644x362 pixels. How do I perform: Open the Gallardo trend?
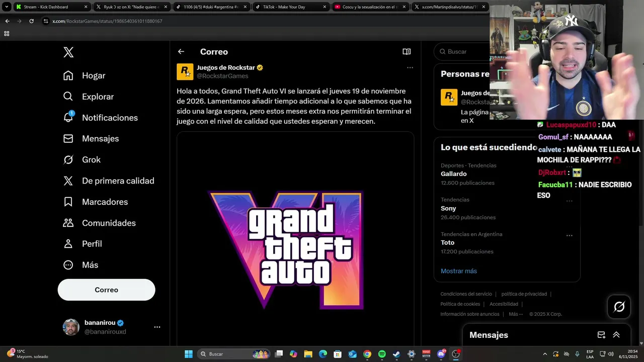(x=454, y=174)
